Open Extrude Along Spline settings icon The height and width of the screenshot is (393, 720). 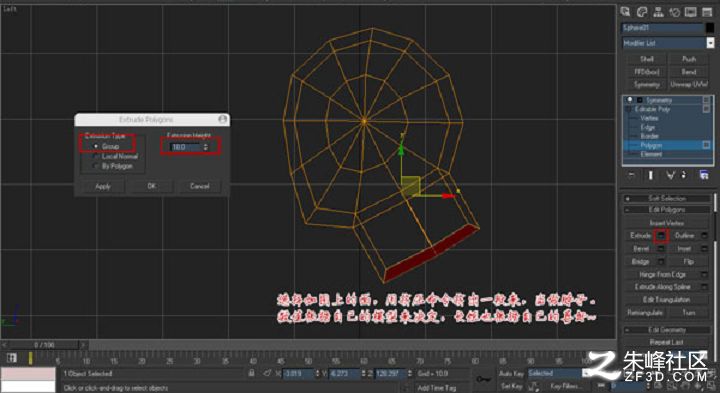[x=704, y=286]
